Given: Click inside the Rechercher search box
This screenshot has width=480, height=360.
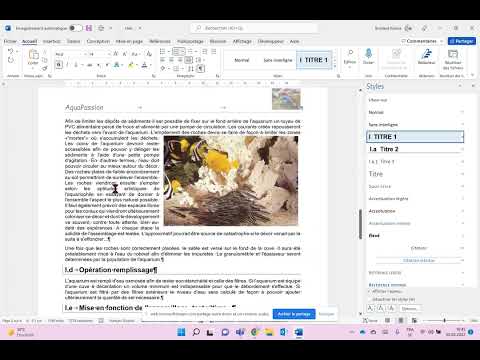Looking at the screenshot, I should (255, 28).
